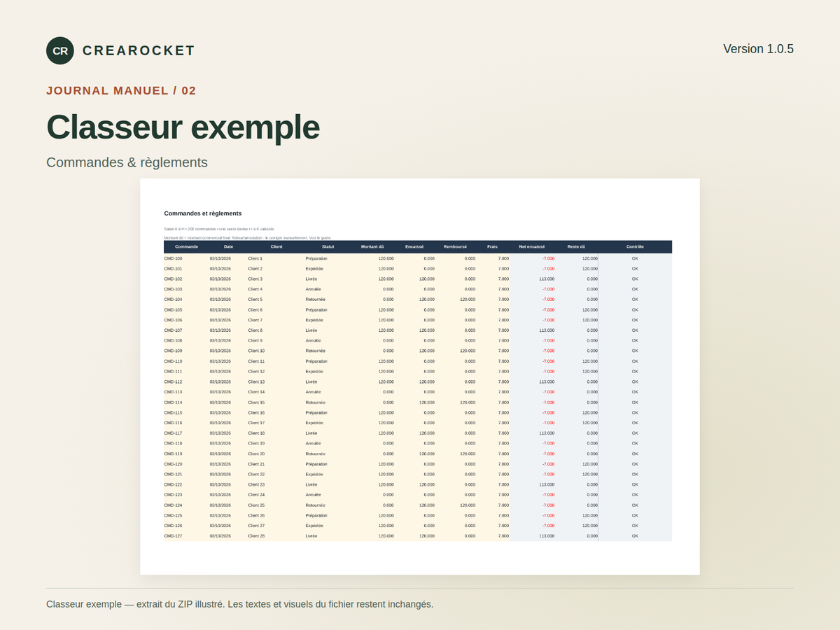Click the Encaissé column header
This screenshot has width=840, height=630.
point(414,246)
